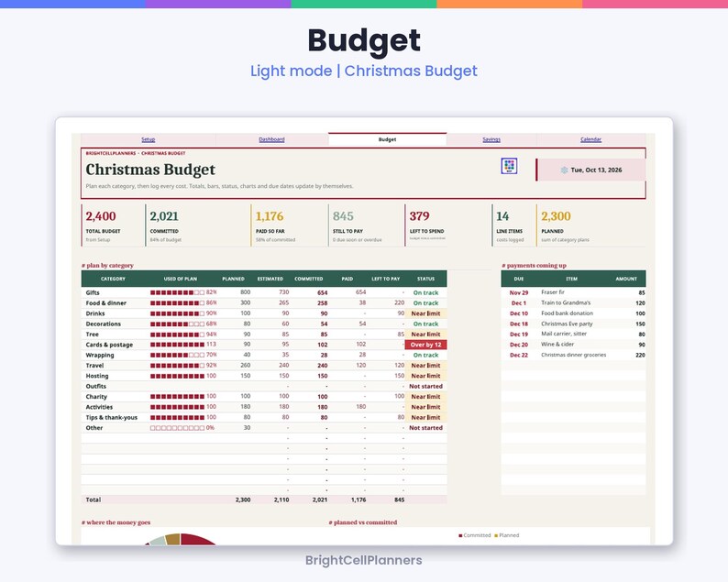This screenshot has width=728, height=582.
Task: Click the Tips & thank-yous category cell
Action: point(112,417)
